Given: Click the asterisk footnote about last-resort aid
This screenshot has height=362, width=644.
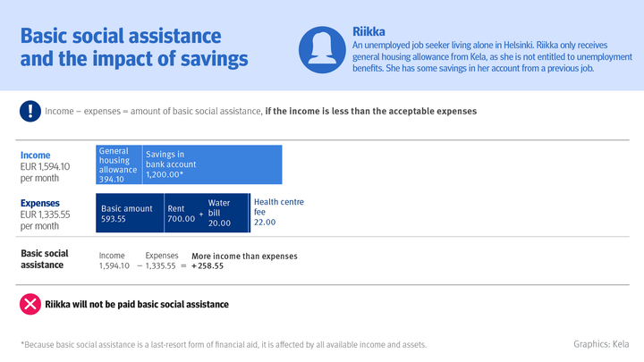Looking at the screenshot, I should (224, 344).
